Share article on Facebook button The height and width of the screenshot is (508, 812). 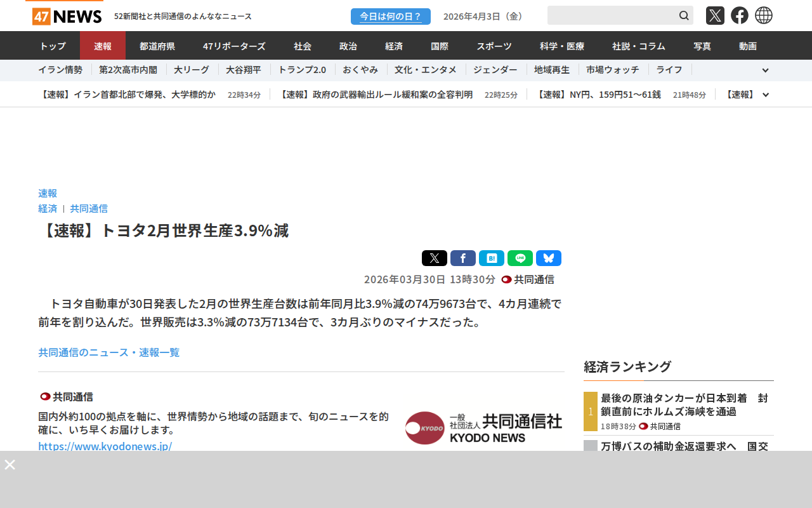463,258
